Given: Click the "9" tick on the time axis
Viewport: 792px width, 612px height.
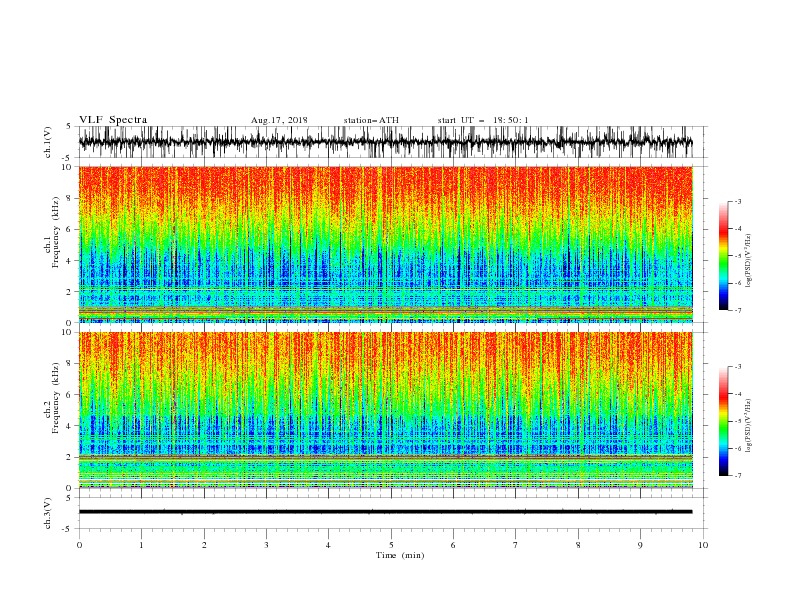Looking at the screenshot, I should point(640,545).
